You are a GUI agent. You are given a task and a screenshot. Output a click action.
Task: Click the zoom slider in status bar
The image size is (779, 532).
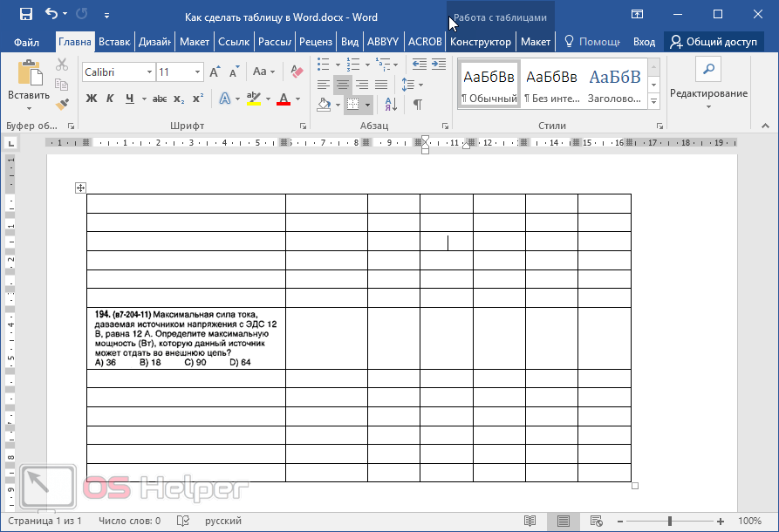pos(670,521)
